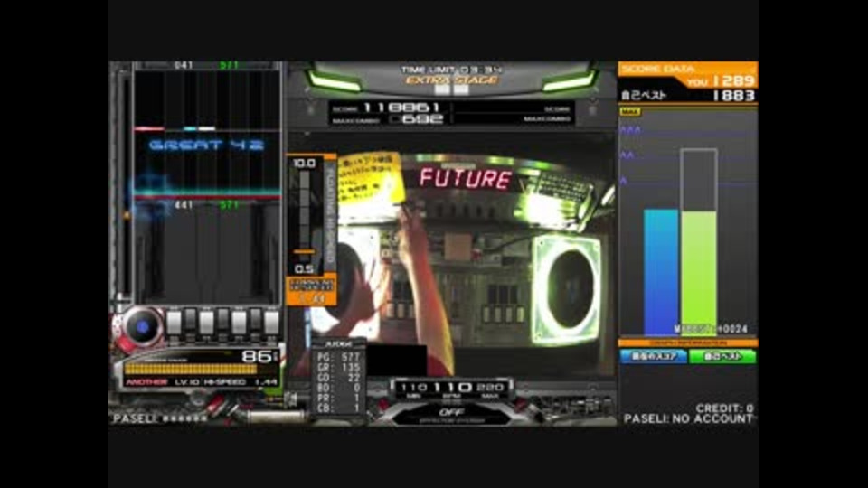The height and width of the screenshot is (488, 868).
Task: Click the pink FUTURE sign in video
Action: 466,179
